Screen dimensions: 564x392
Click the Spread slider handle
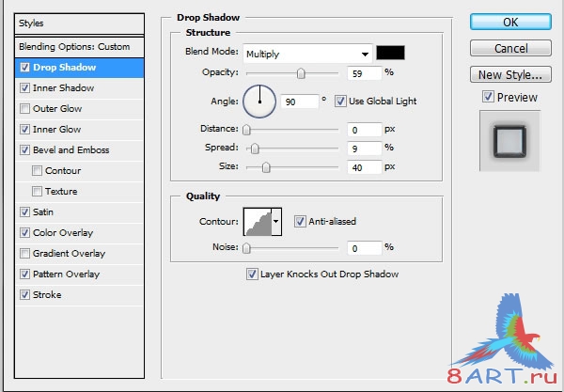pyautogui.click(x=255, y=149)
